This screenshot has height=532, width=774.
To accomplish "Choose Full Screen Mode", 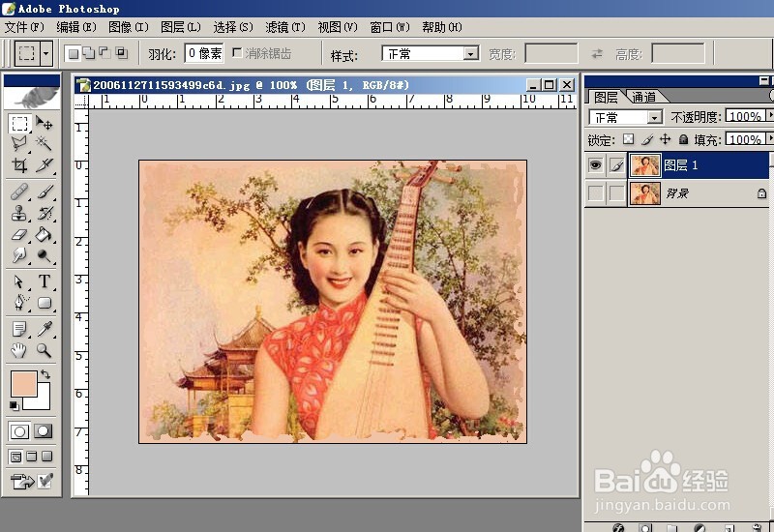I will (47, 457).
